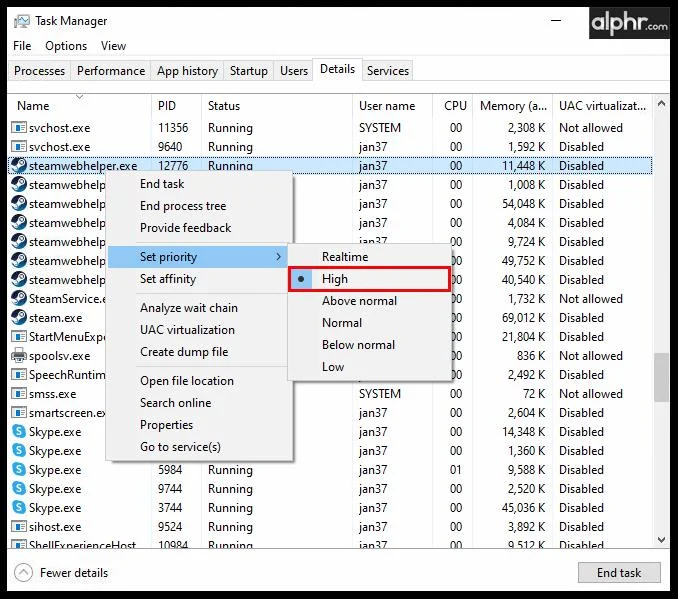
Task: Click the vertical scrollbar thumb
Action: pos(661,378)
